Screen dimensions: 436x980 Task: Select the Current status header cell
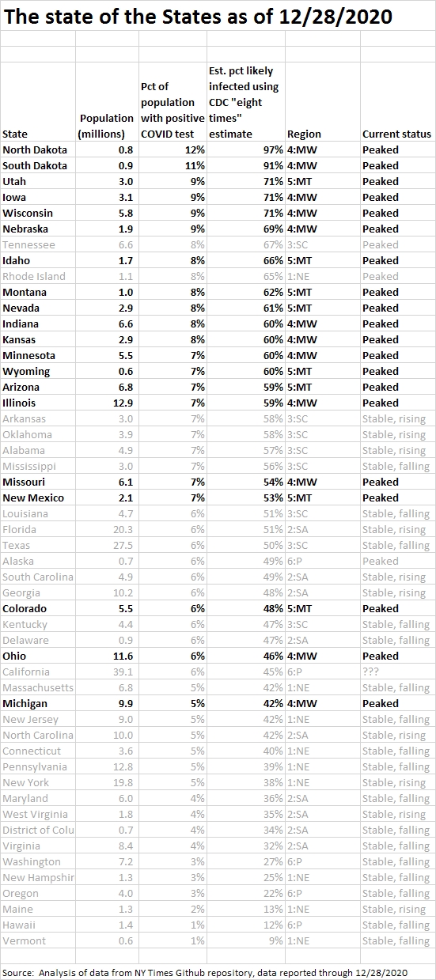click(x=397, y=134)
